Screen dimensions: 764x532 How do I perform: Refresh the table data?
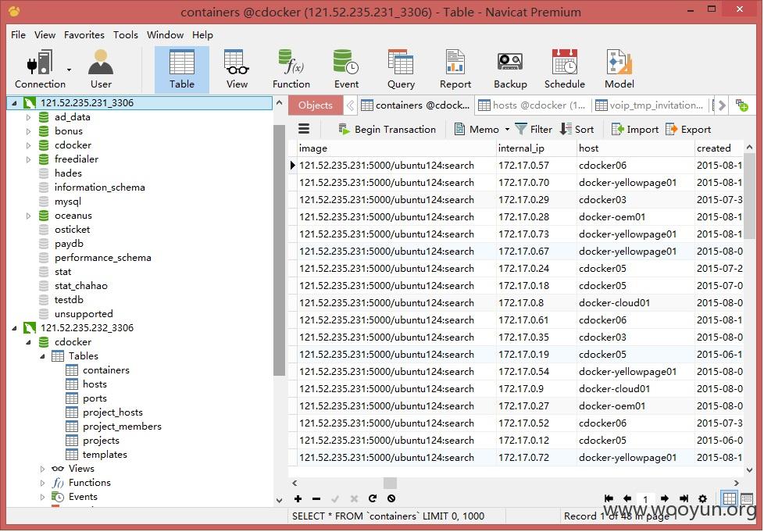click(x=373, y=498)
